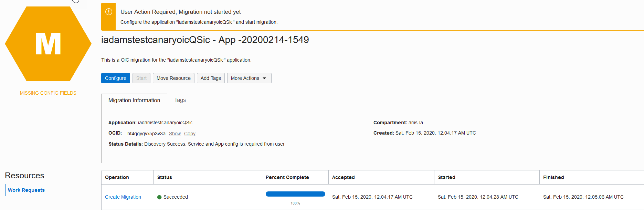
Task: Open the More Actions dropdown
Action: tap(249, 78)
